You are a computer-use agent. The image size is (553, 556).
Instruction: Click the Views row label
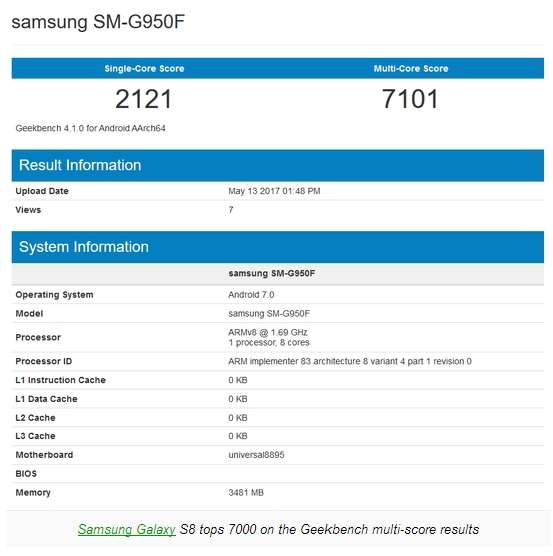click(x=28, y=210)
